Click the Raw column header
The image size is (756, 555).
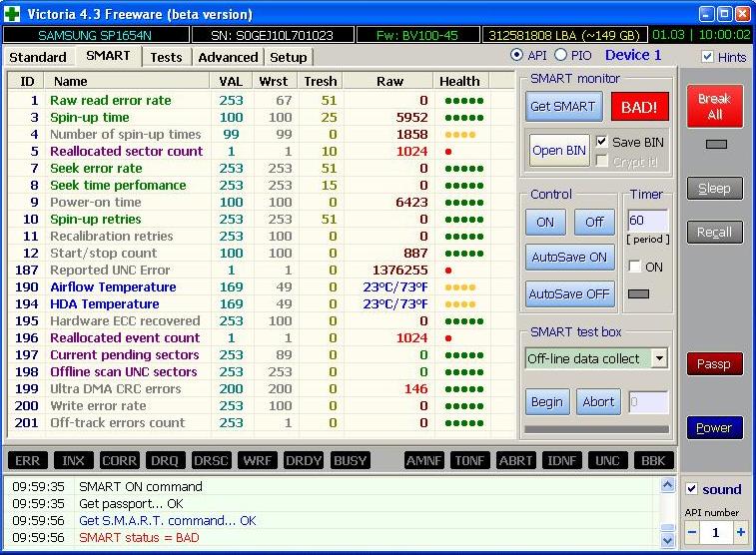tap(388, 81)
